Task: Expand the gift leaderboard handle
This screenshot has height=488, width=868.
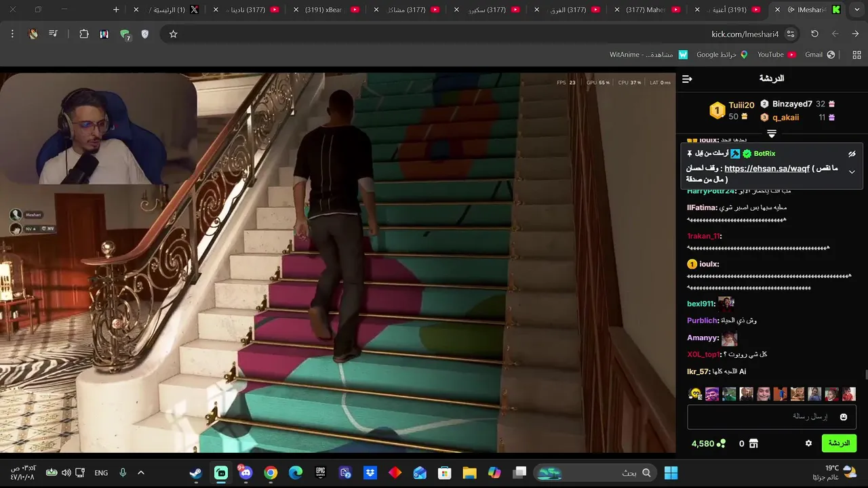Action: pyautogui.click(x=772, y=134)
